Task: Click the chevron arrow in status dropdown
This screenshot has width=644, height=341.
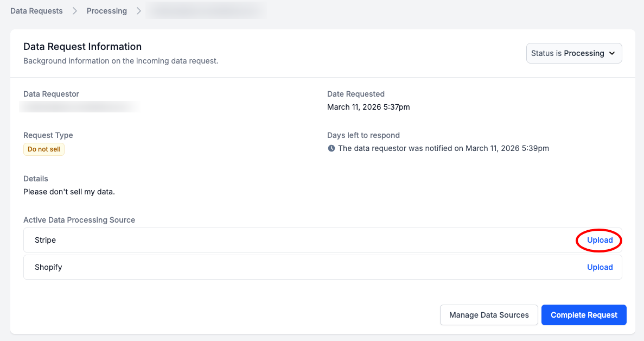Action: pyautogui.click(x=612, y=53)
